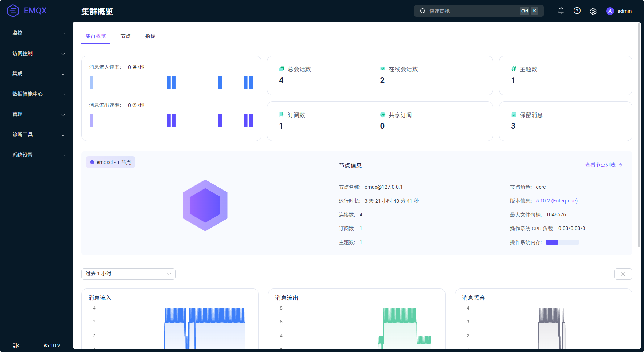Open the 查看节点列表 link
This screenshot has height=352, width=644.
(603, 165)
